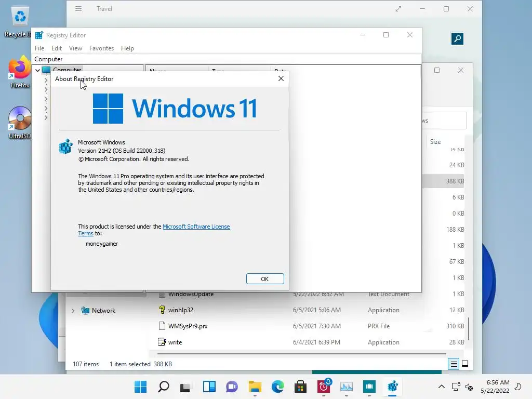Open the Microsoft Software License link
532x399 pixels.
point(196,227)
